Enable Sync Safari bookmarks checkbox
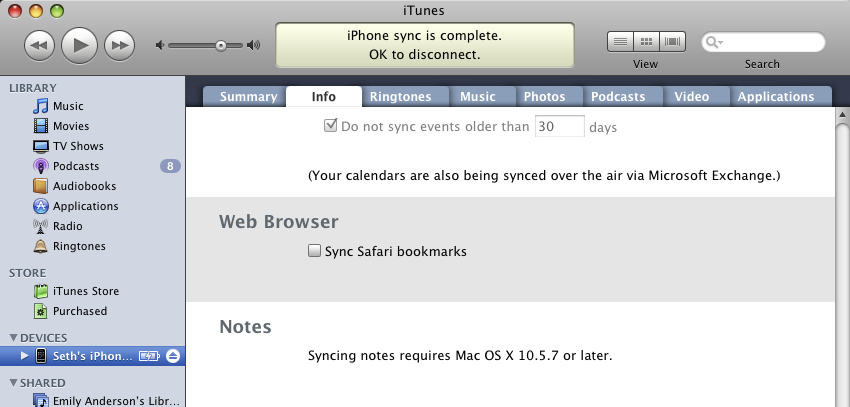850x407 pixels. click(x=314, y=250)
